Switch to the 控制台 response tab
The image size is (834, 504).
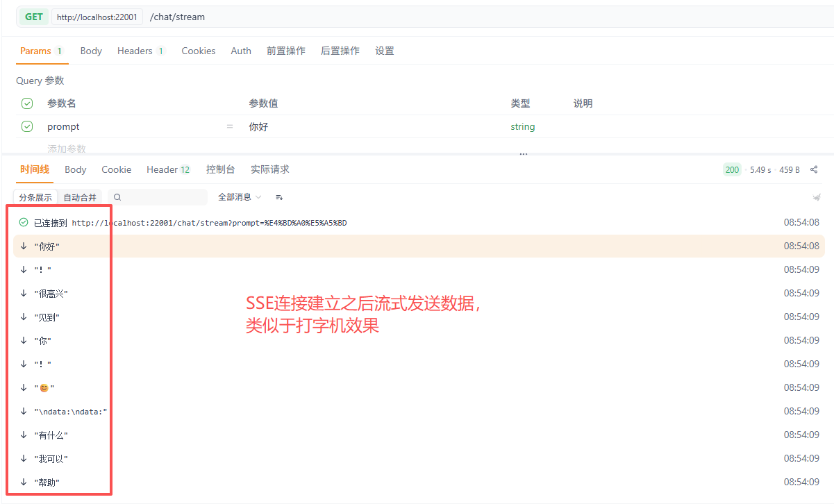221,169
